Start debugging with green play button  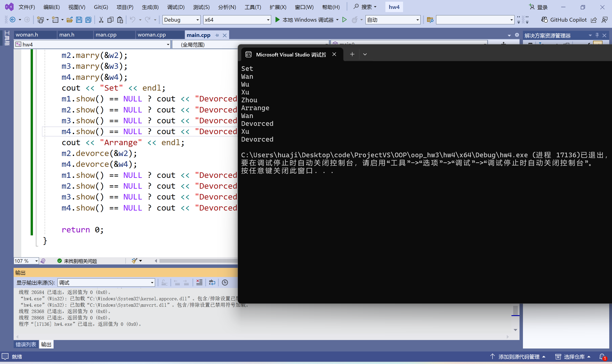pyautogui.click(x=277, y=20)
